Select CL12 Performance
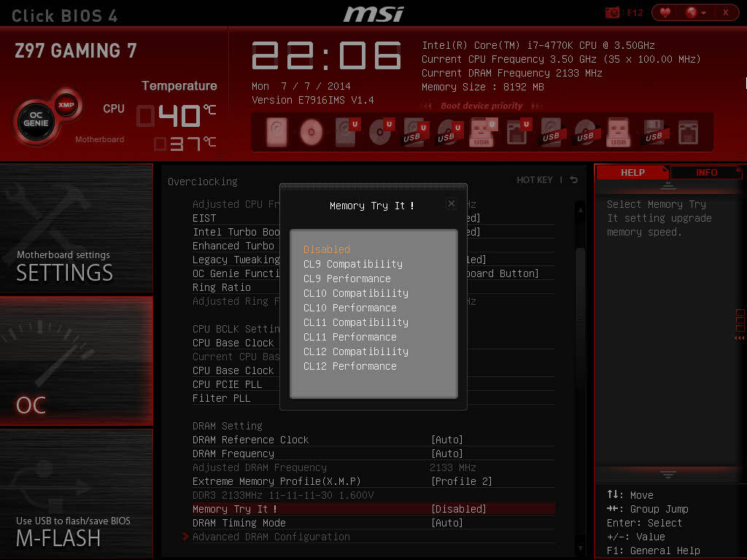 click(349, 366)
